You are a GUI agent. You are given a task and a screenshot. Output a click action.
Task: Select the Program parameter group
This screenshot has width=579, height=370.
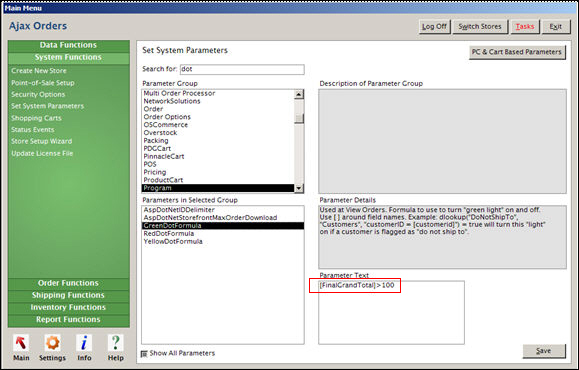pos(218,188)
